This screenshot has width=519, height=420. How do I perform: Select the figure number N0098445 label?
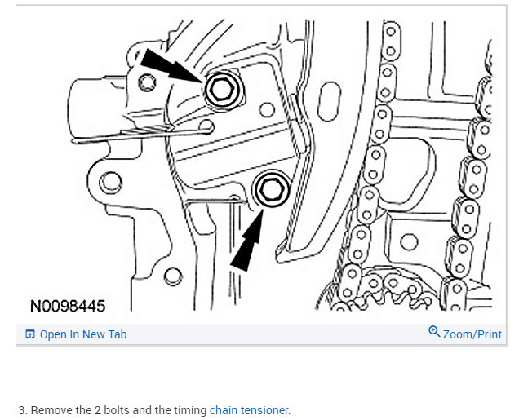[x=68, y=307]
